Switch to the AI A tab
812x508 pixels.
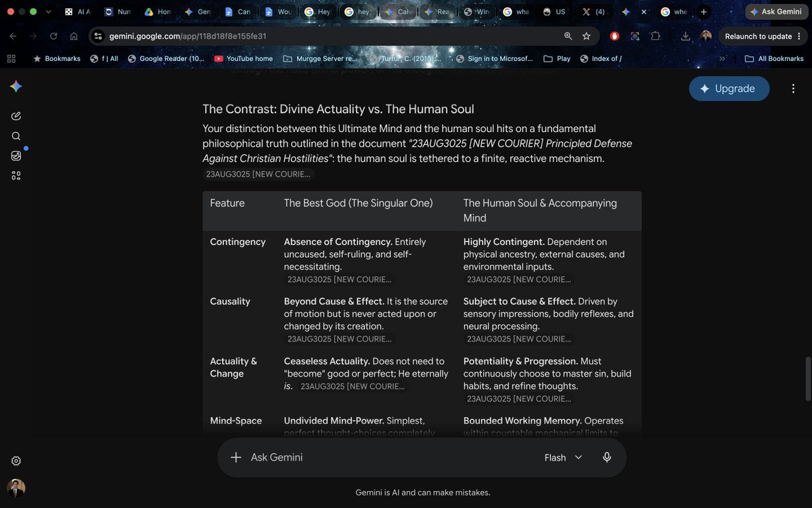pos(78,12)
